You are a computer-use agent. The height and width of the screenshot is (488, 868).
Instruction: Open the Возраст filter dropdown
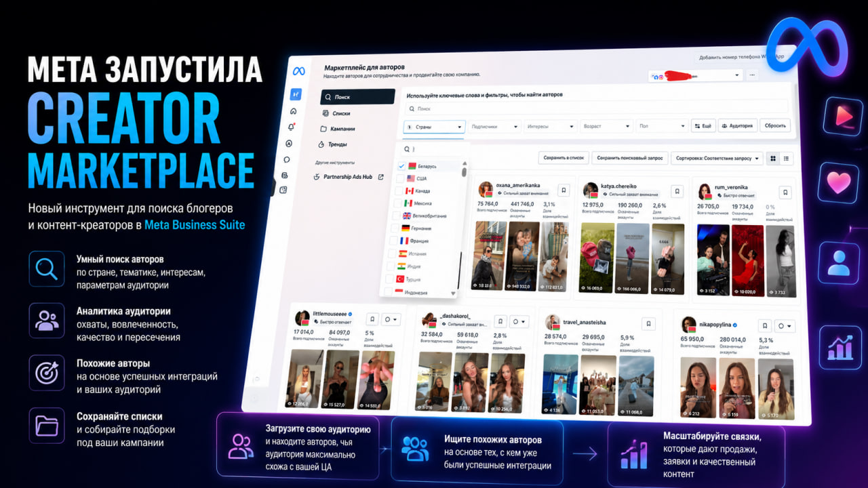click(606, 126)
